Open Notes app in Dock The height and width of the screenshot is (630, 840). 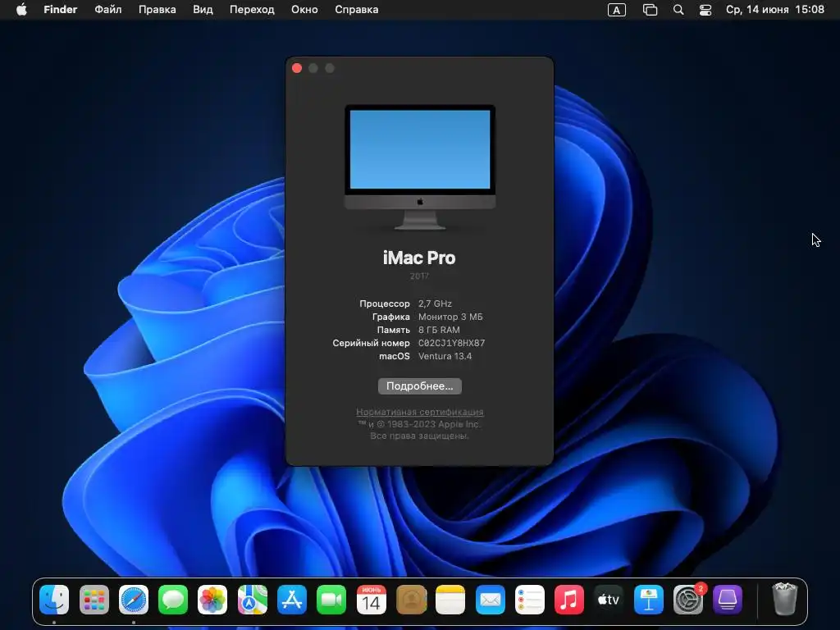click(x=450, y=600)
